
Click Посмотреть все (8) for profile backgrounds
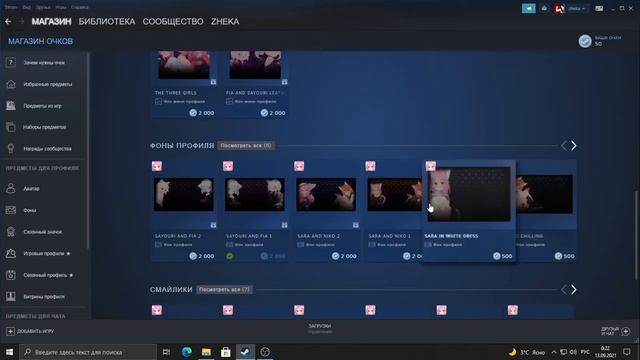(x=246, y=146)
